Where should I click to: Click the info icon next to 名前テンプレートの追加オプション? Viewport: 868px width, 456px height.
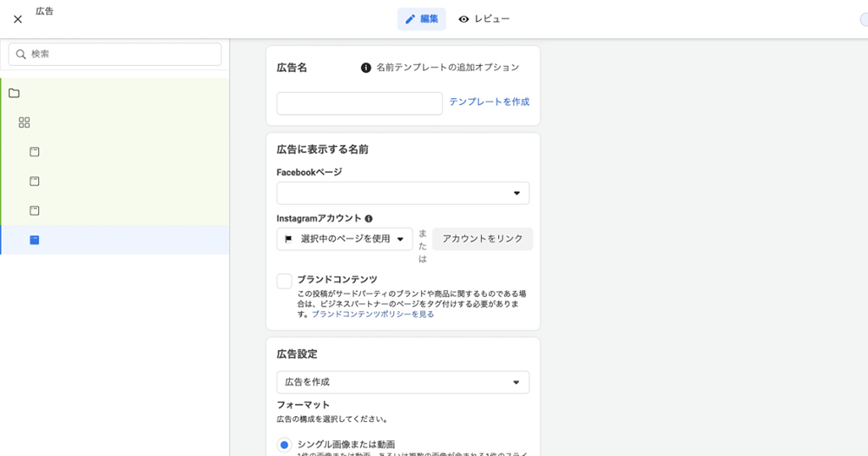click(366, 68)
